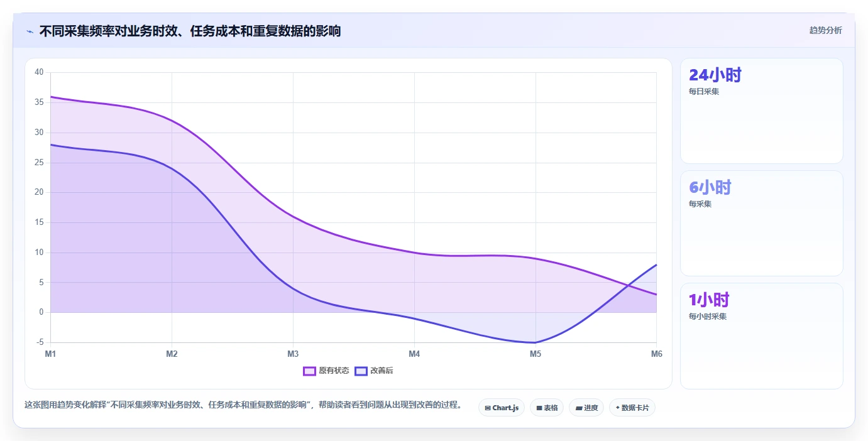The width and height of the screenshot is (868, 441).
Task: Select the 24小时 每日采集 card
Action: coord(762,111)
